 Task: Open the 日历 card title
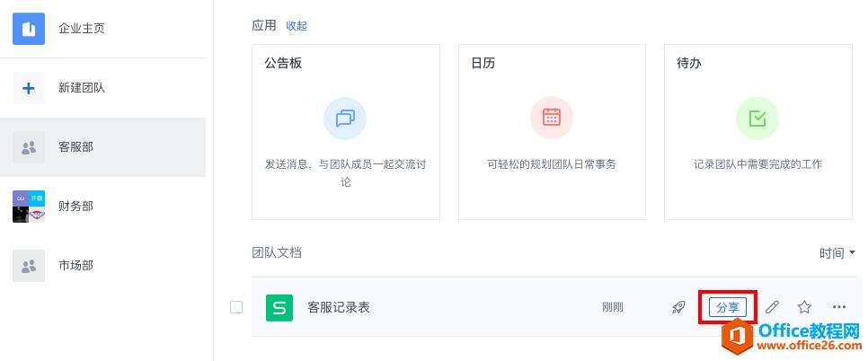pyautogui.click(x=483, y=63)
